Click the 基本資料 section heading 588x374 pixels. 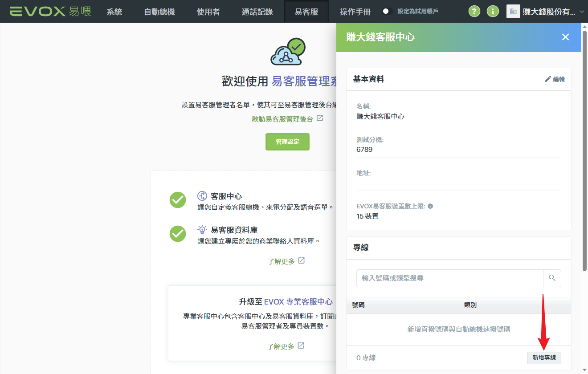(x=368, y=79)
